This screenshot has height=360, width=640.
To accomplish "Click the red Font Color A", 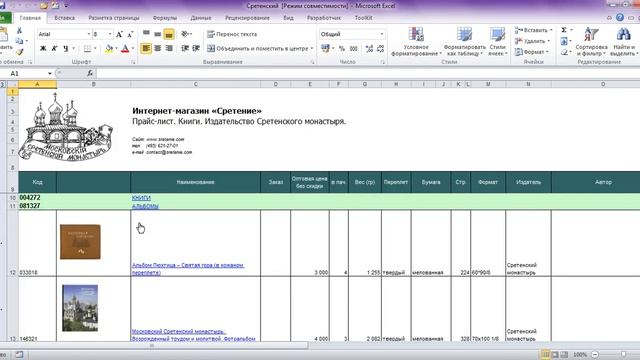I will [125, 49].
